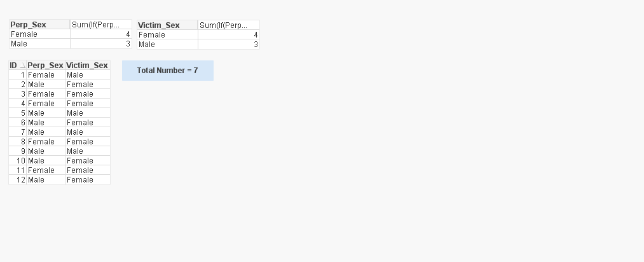Click the Victim_Sex column header in table box
Viewport: 644px width, 262px height.
(x=87, y=65)
